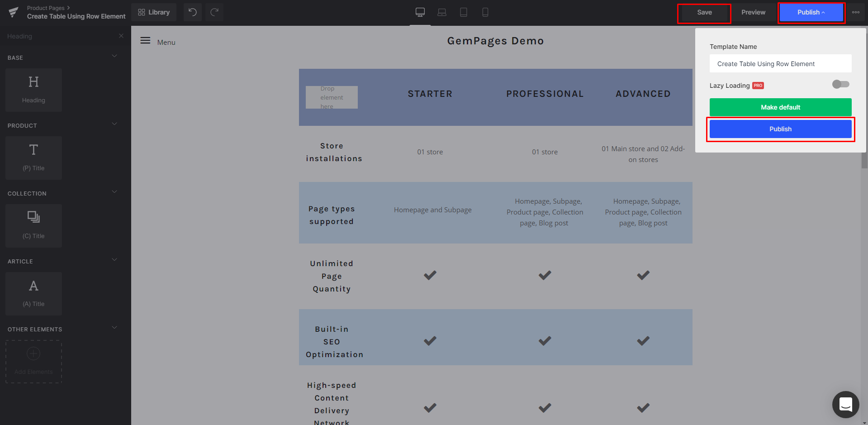Click the Professional Built-in SEO checkmark
This screenshot has height=425, width=868.
pos(545,341)
